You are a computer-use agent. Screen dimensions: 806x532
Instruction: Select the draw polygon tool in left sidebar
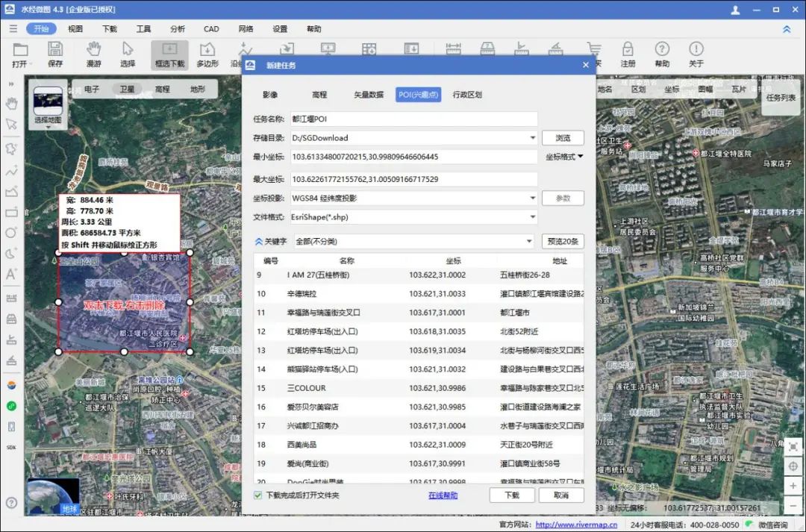coord(11,149)
